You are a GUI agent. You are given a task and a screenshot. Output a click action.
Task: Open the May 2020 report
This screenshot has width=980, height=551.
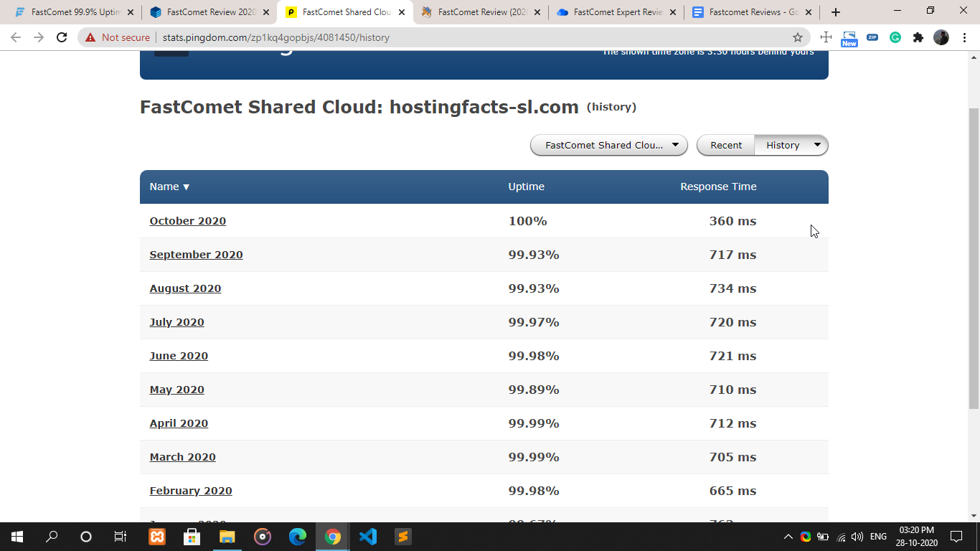tap(176, 390)
